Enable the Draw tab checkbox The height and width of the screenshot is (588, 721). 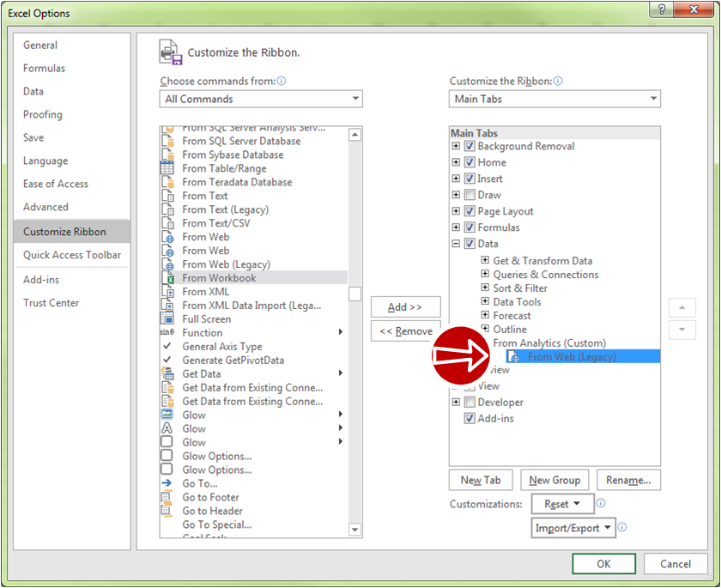(470, 195)
